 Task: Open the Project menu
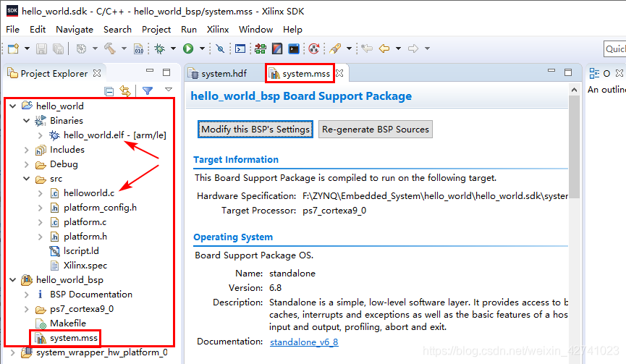click(156, 30)
